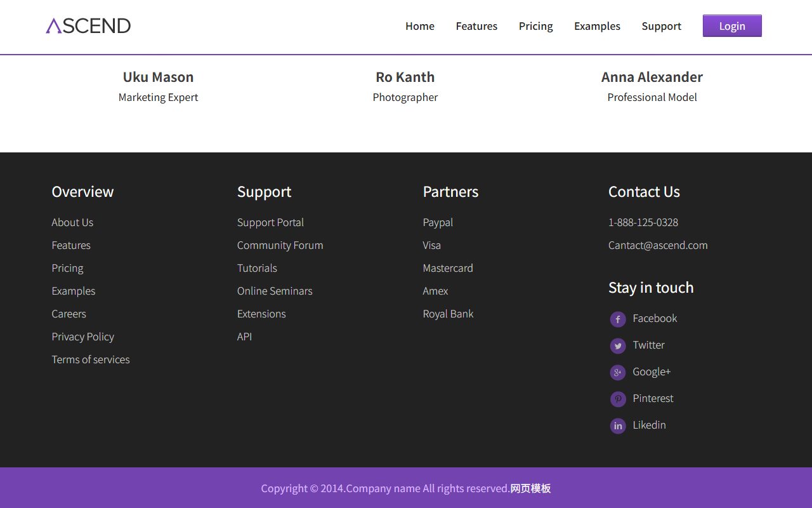Open the Terms of services link
The image size is (812, 508).
pos(91,359)
